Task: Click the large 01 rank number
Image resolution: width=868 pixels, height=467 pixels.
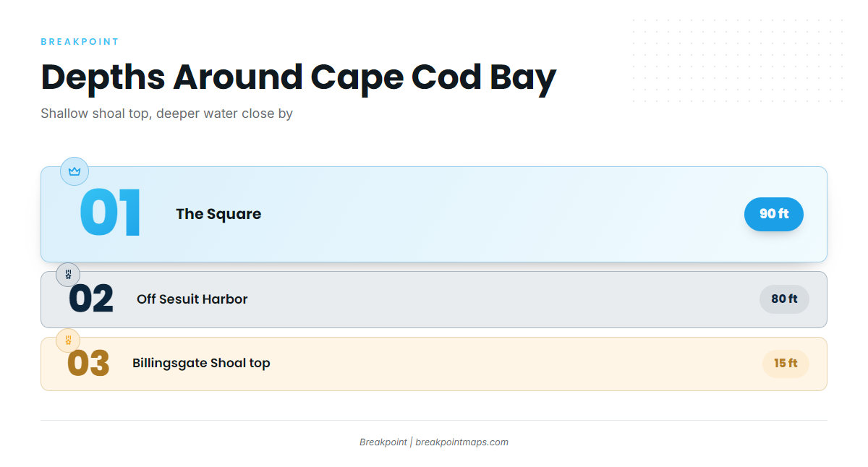Action: (111, 214)
